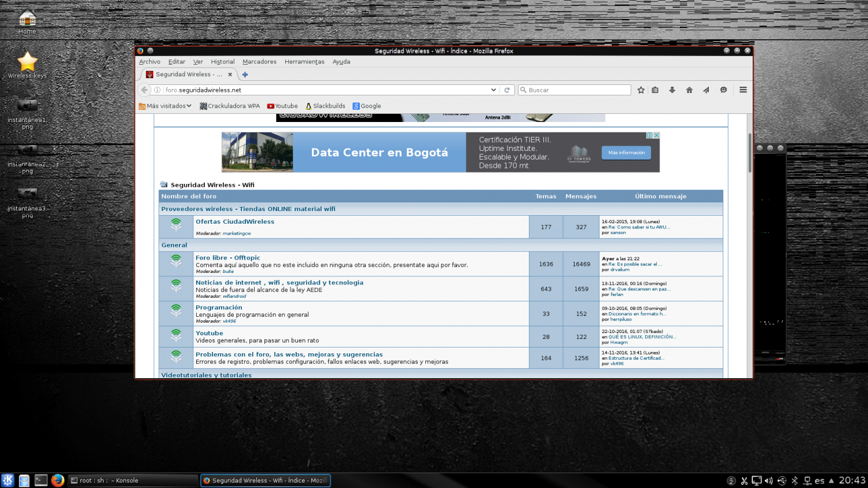
Task: Expand the address bar history dropdown
Action: pyautogui.click(x=494, y=90)
